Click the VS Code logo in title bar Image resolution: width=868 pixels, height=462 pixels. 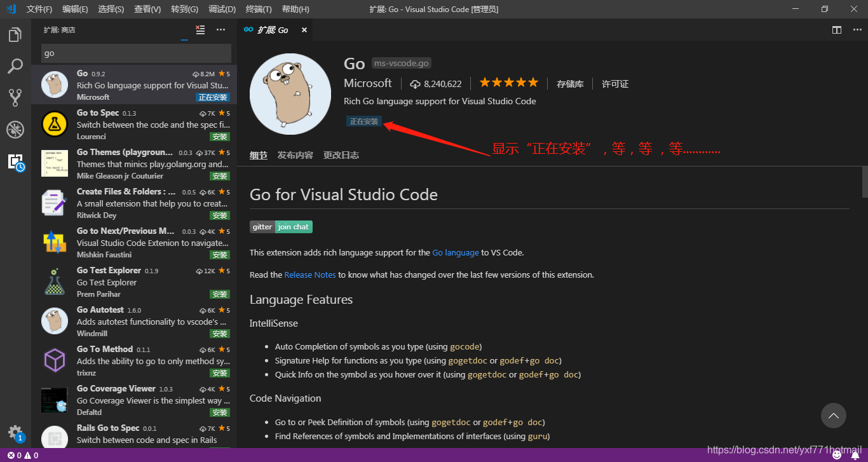point(11,9)
